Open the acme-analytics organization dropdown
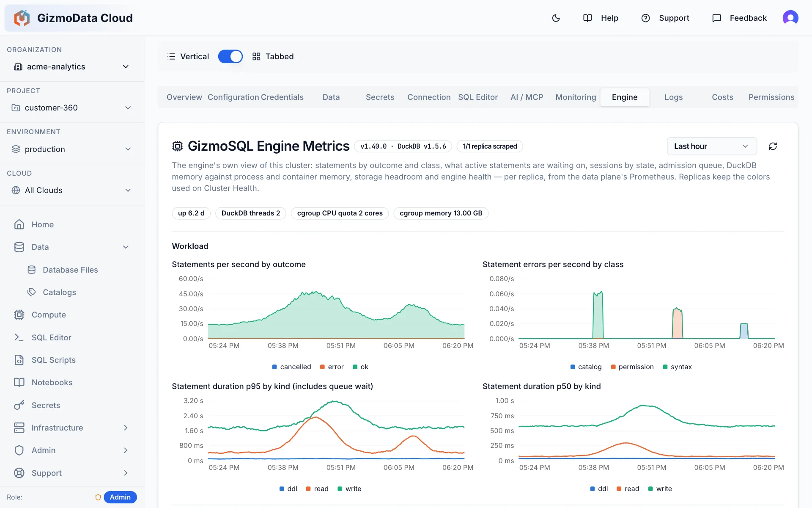 pos(72,66)
